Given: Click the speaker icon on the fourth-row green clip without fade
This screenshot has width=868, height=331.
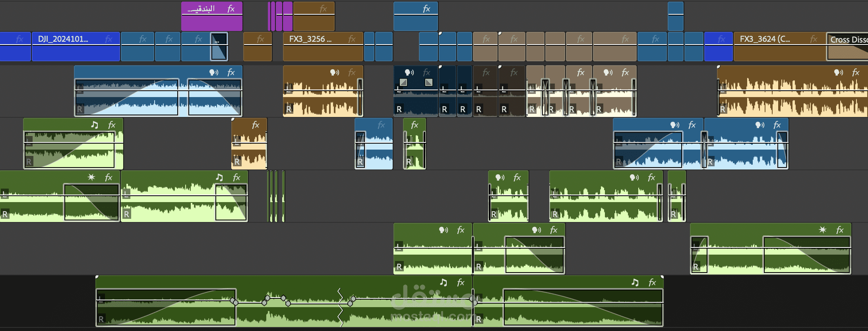Looking at the screenshot, I should click(x=444, y=230).
